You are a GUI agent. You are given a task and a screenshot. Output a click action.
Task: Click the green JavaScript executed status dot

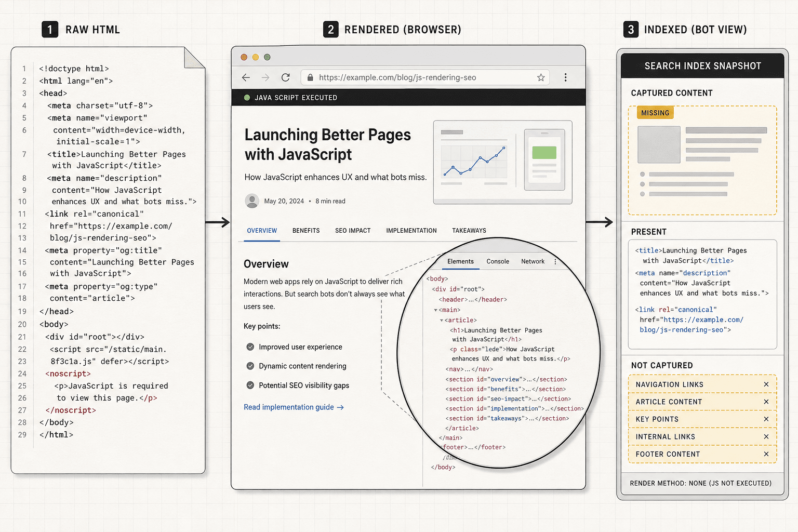(247, 98)
